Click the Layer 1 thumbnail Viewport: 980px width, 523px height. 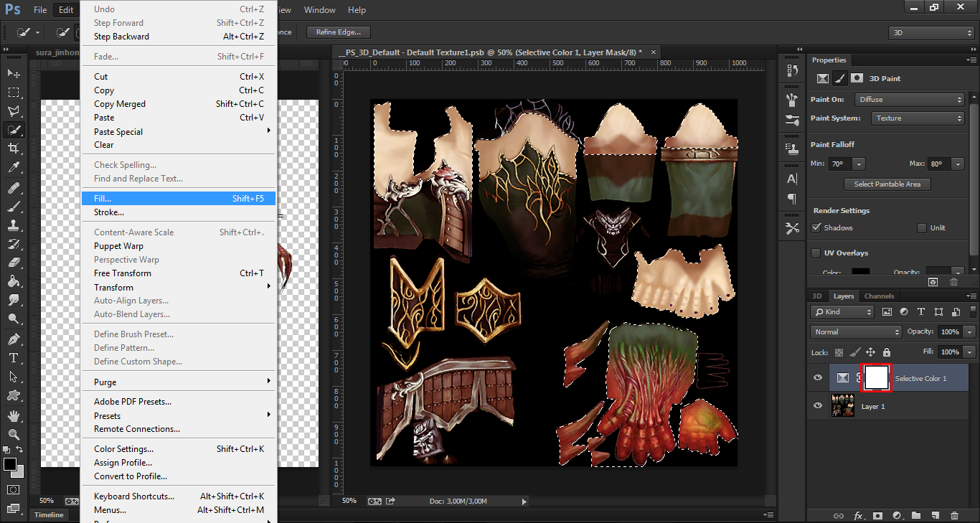[x=843, y=406]
